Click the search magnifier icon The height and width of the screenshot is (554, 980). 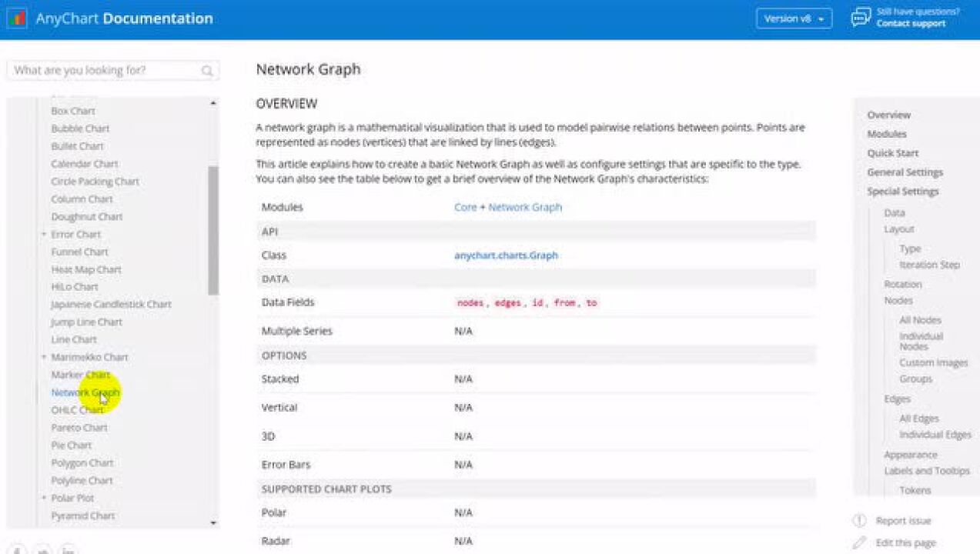click(206, 70)
